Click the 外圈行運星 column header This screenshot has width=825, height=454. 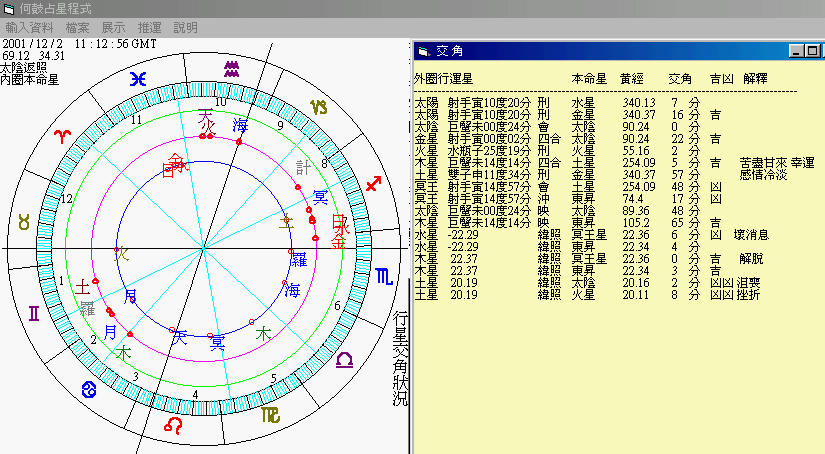[444, 79]
